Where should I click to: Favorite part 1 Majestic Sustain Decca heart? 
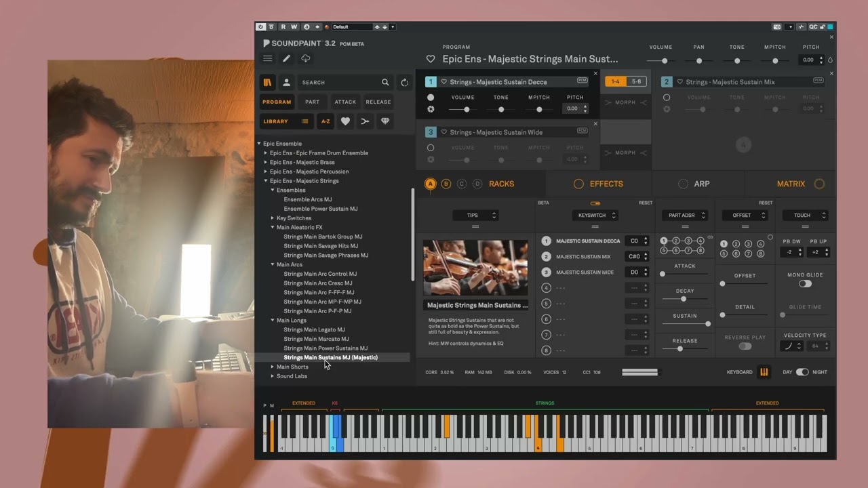click(444, 82)
